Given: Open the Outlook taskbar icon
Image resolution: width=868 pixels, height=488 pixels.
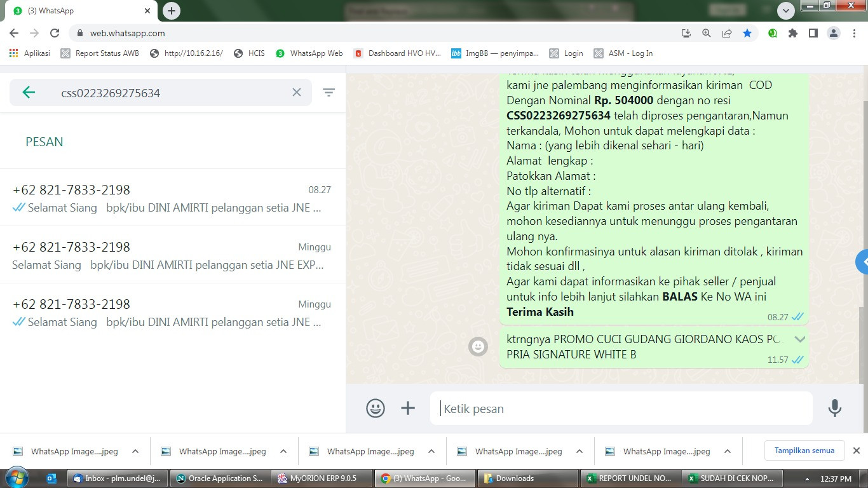Looking at the screenshot, I should point(51,478).
